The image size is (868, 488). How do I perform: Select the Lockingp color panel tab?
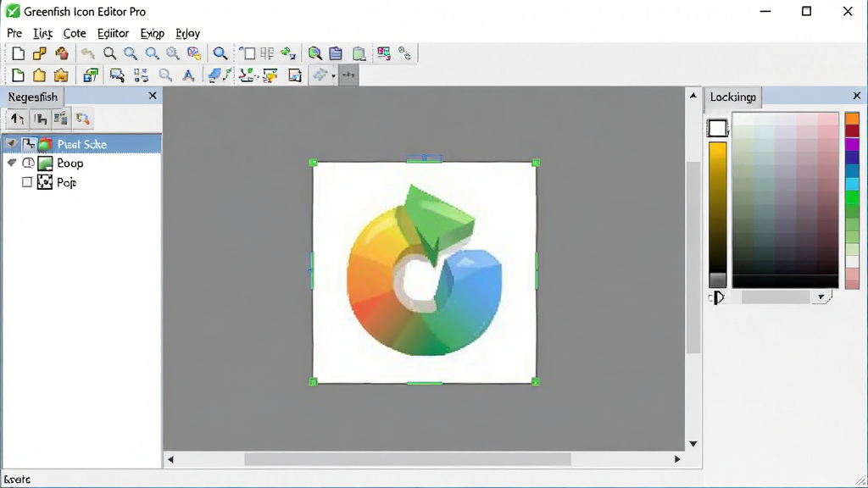(x=733, y=97)
